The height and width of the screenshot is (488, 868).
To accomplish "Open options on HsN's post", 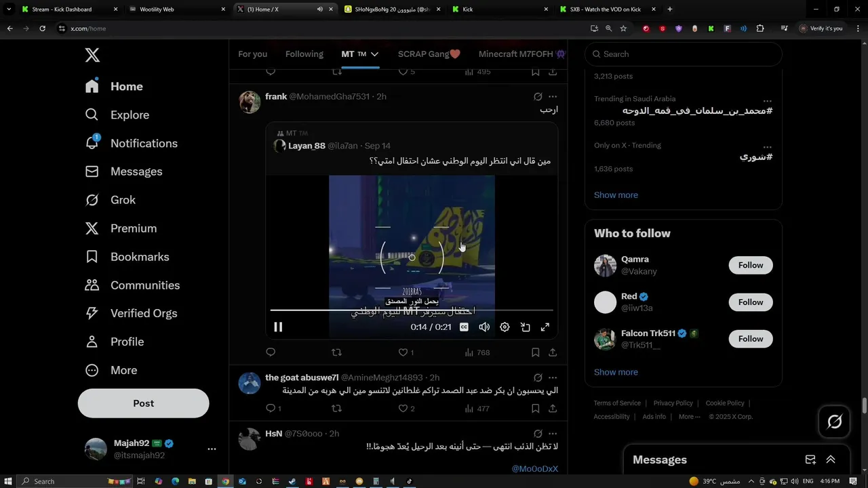I will pos(553,434).
